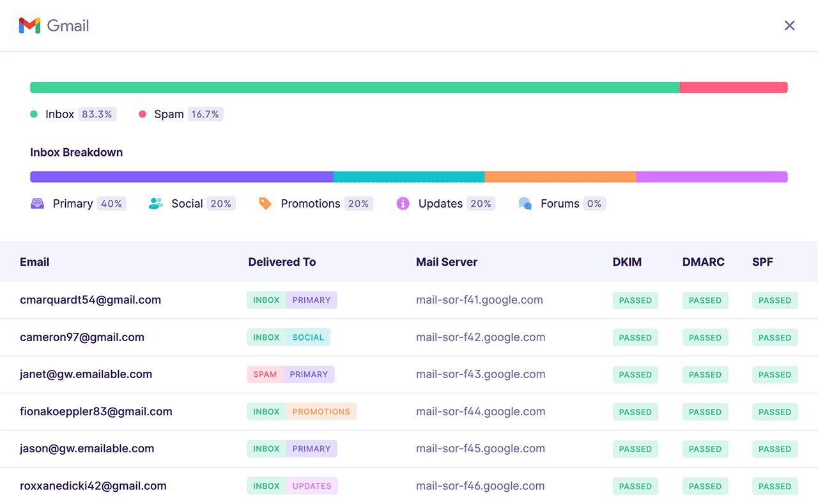Click DMARC PASSED badge for cameron97@gmail.com
Viewport: 818px width, 504px height.
pyautogui.click(x=705, y=337)
